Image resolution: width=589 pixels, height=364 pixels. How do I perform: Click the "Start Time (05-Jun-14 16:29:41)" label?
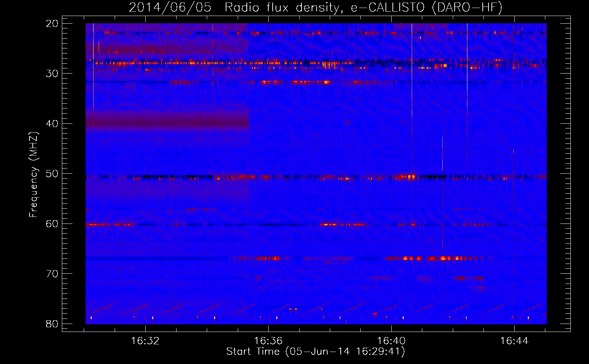coord(316,352)
